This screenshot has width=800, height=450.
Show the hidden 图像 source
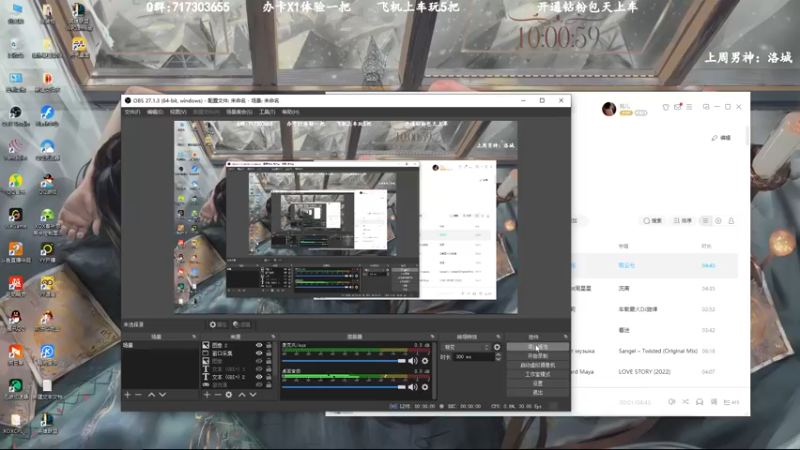(x=259, y=361)
